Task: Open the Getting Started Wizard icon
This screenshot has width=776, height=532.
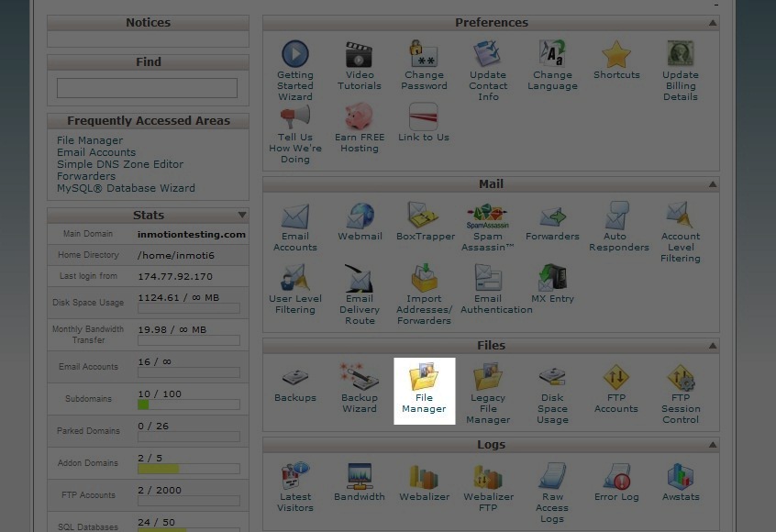Action: tap(295, 53)
